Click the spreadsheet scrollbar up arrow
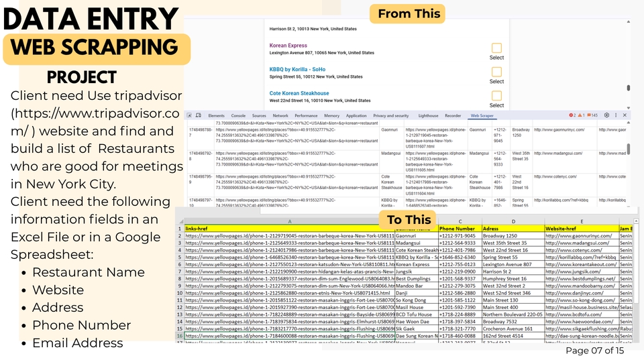The width and height of the screenshot is (644, 362). point(637,222)
